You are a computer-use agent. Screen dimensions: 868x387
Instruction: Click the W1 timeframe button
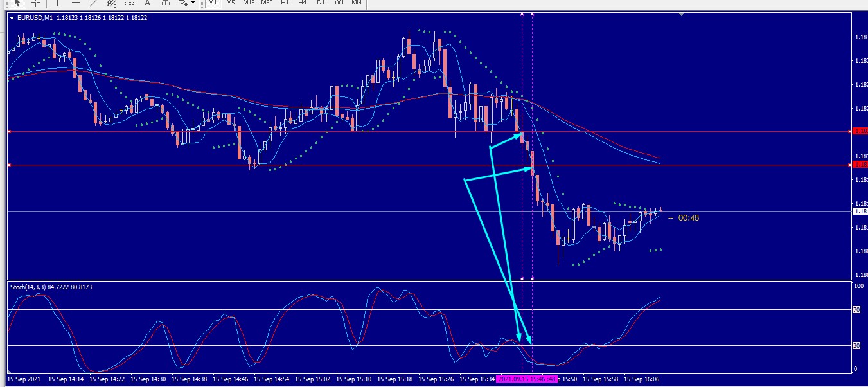[x=339, y=3]
